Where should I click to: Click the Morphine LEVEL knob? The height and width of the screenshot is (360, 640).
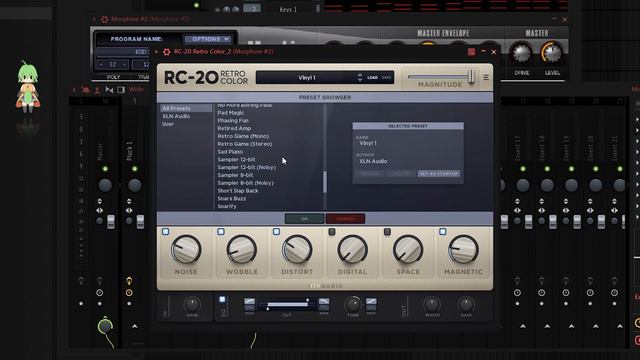point(552,53)
